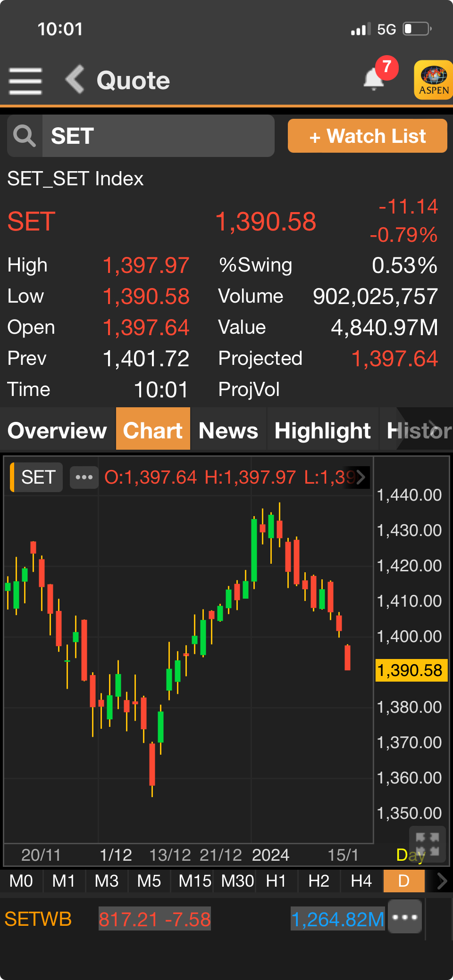Tap the Prev value 1,401.72
This screenshot has height=980, width=453.
(x=146, y=359)
